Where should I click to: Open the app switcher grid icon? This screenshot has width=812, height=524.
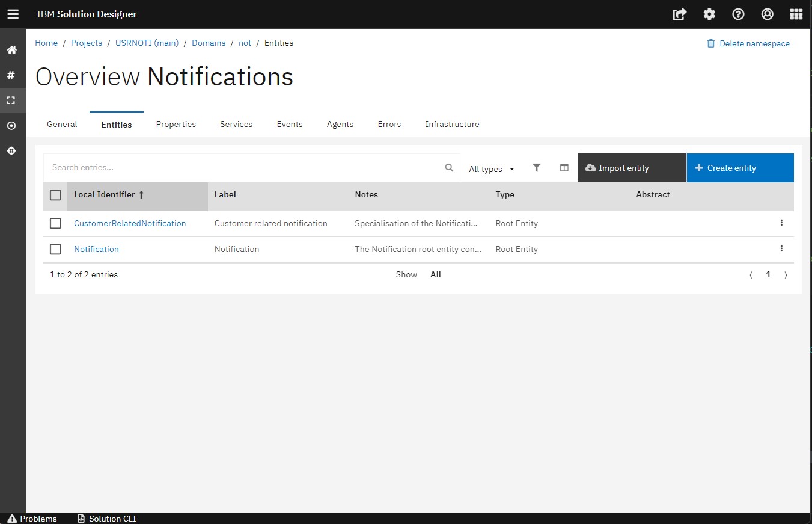coord(796,14)
